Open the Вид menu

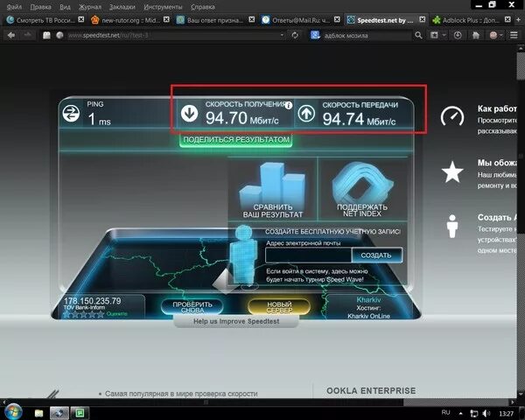[x=65, y=7]
